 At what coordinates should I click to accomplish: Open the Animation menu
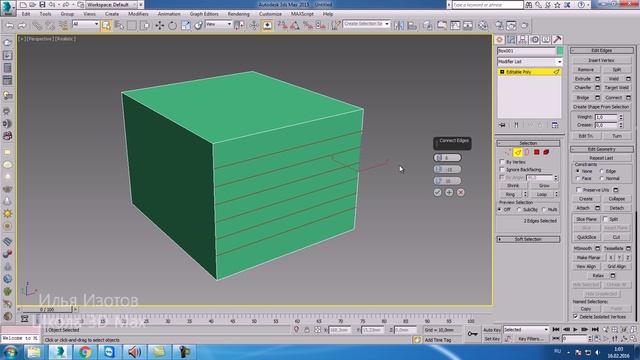169,14
